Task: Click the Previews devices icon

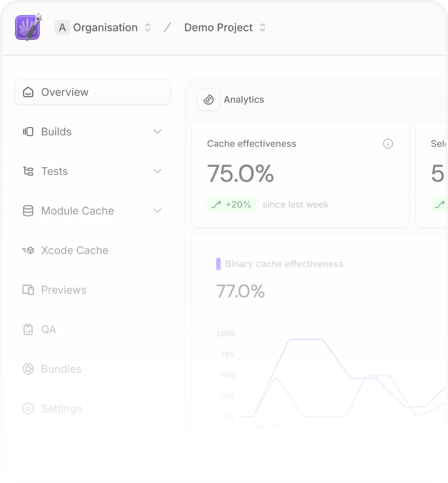Action: (28, 290)
